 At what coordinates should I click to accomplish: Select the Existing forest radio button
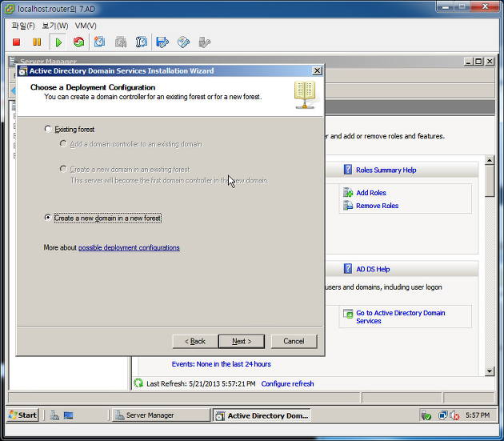pyautogui.click(x=47, y=129)
